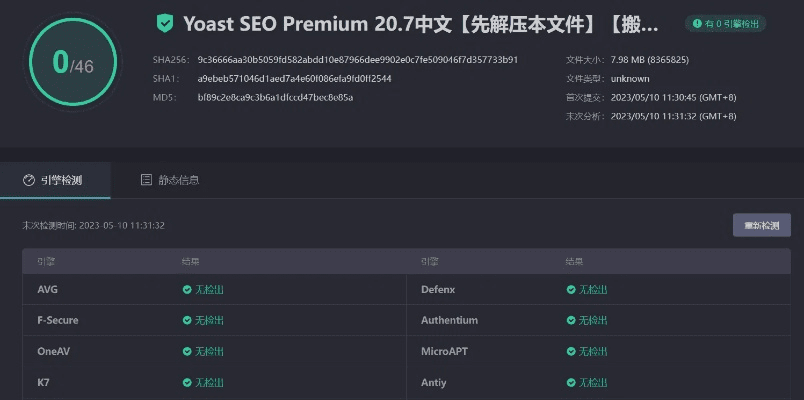Click the green check icon for F-Secure
This screenshot has height=400, width=804.
pos(187,321)
